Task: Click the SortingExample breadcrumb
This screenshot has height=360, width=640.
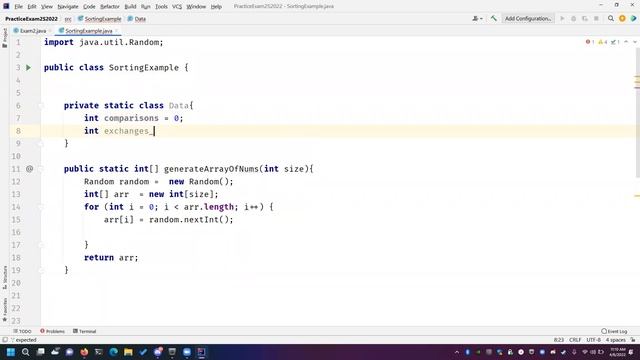Action: (x=100, y=19)
